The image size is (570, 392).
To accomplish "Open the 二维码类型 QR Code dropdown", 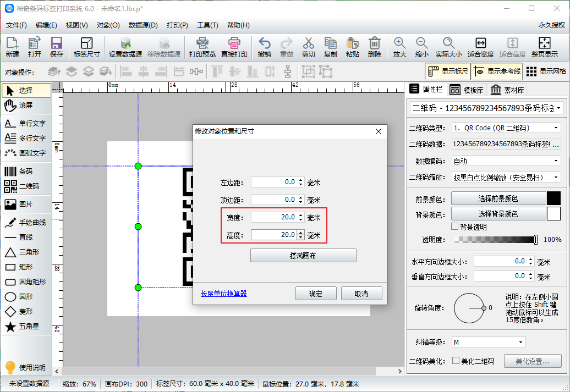I will coord(506,128).
